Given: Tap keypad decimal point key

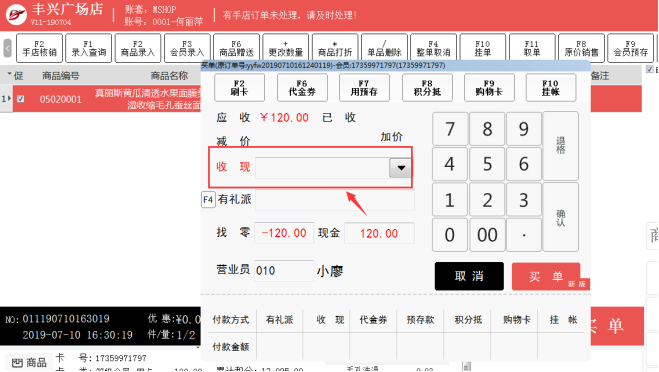Looking at the screenshot, I should click(x=524, y=235).
